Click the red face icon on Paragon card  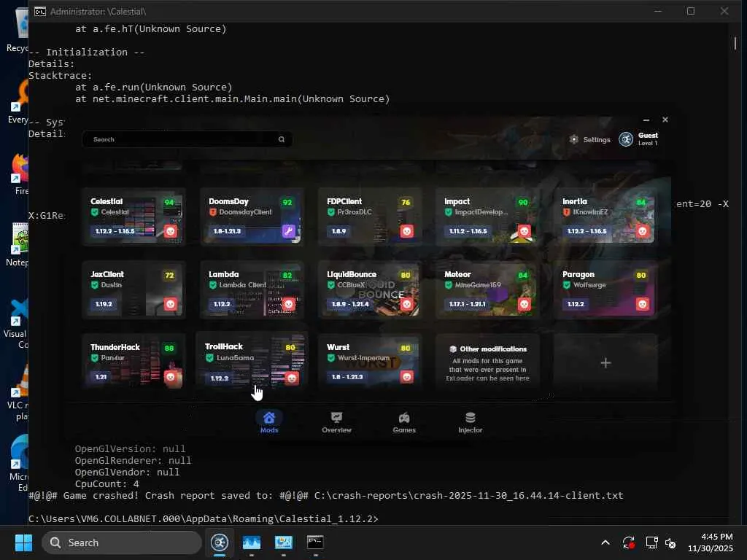642,304
